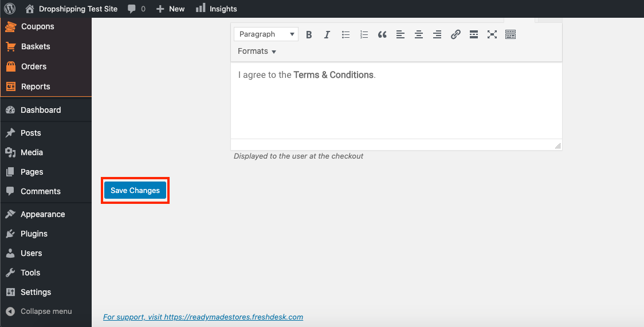Insert a bulleted list

346,34
